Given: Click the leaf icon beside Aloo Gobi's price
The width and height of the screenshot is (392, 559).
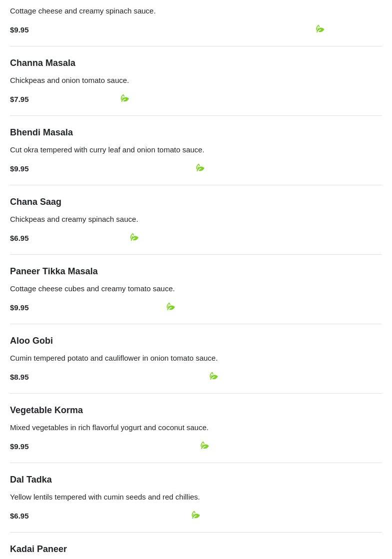Looking at the screenshot, I should pyautogui.click(x=214, y=377).
